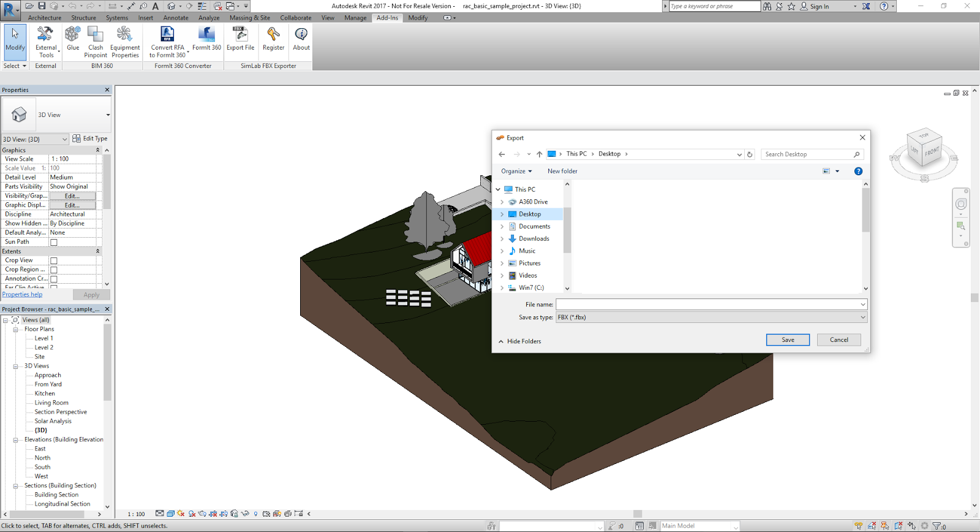980x532 pixels.
Task: Click Edit for Visibility/Graphics overrides
Action: pos(72,196)
